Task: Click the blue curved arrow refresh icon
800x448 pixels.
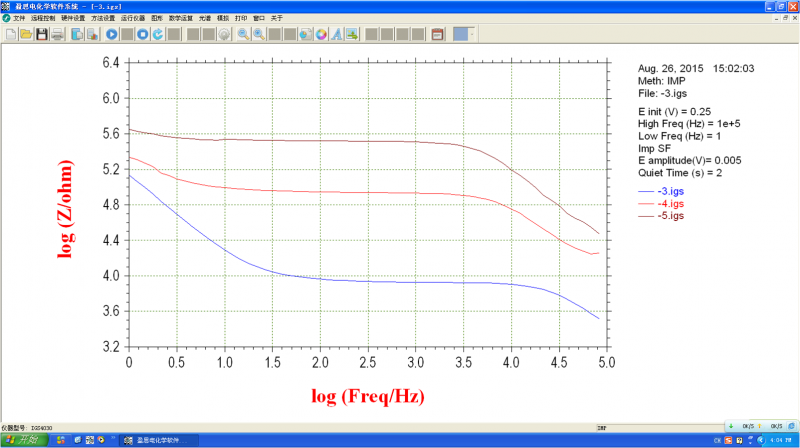Action: coord(158,34)
